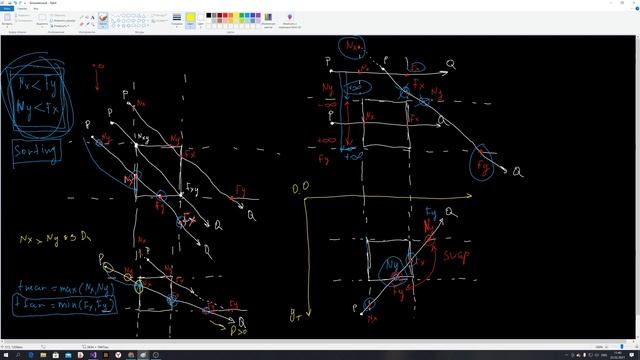Open the line Size thickness dropdown

tap(177, 20)
